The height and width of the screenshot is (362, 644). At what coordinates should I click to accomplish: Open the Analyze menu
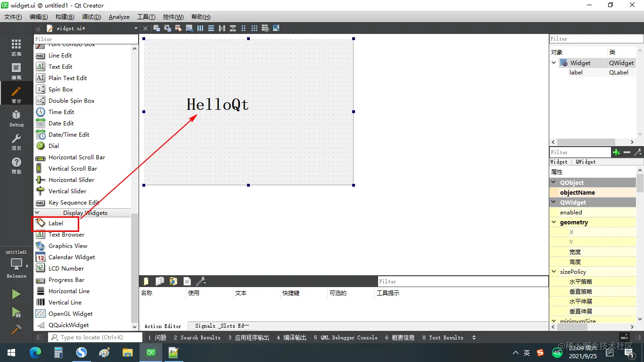119,17
